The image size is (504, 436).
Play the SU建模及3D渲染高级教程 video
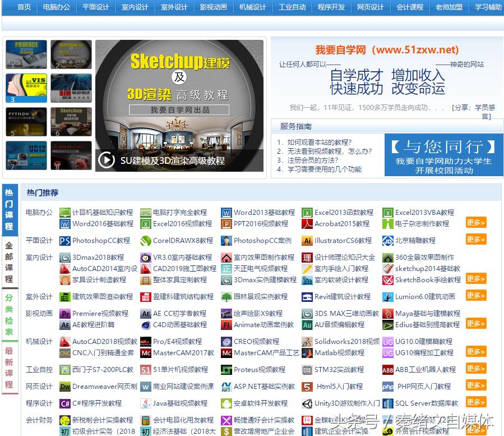107,160
